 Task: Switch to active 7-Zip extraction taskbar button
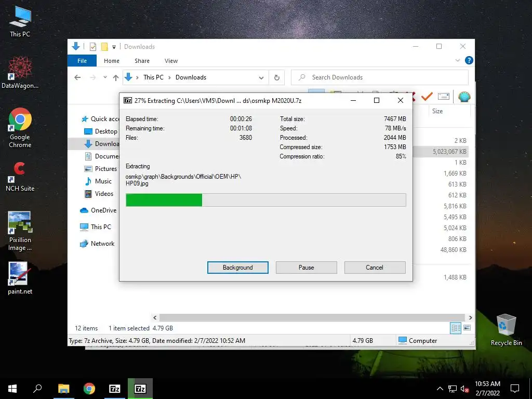(140, 389)
